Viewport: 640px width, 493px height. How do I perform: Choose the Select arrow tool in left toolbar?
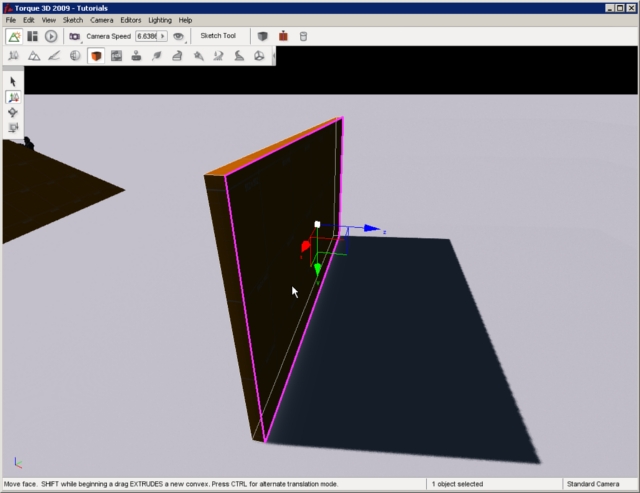click(x=13, y=81)
